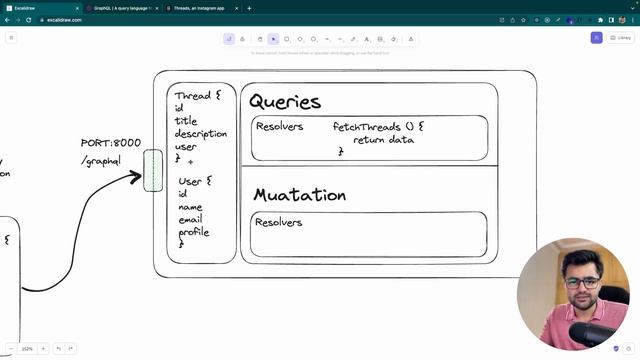Go back in browser history
The height and width of the screenshot is (360, 640).
pos(7,20)
